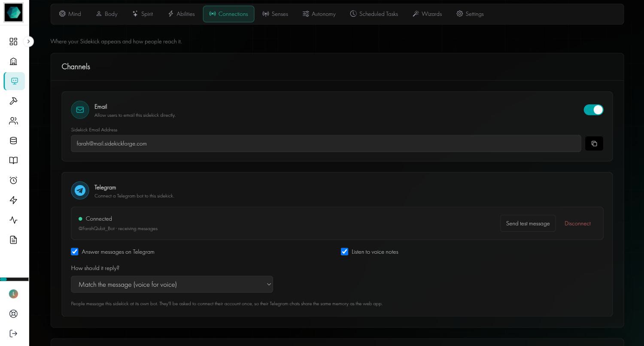644x346 pixels.
Task: Click the SidekickForge logo in sidebar
Action: (13, 12)
